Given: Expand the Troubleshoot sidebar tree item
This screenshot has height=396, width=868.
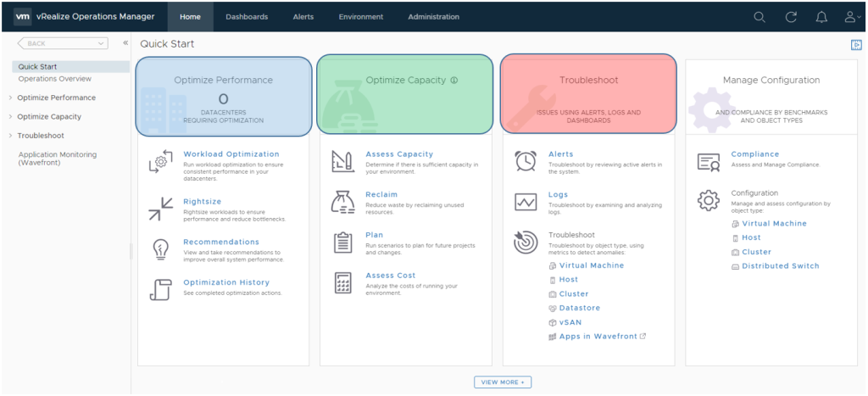Looking at the screenshot, I should pyautogui.click(x=10, y=136).
